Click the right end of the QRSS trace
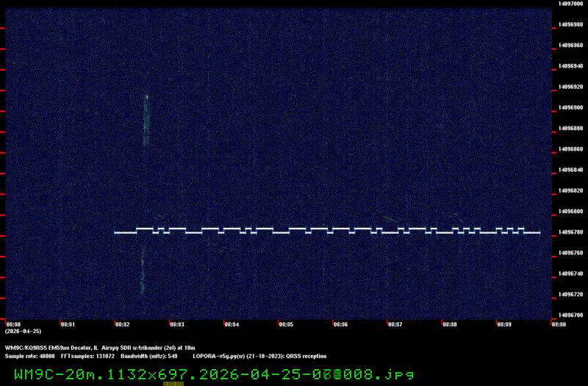Screen dimensions: 588x386 click(x=539, y=232)
